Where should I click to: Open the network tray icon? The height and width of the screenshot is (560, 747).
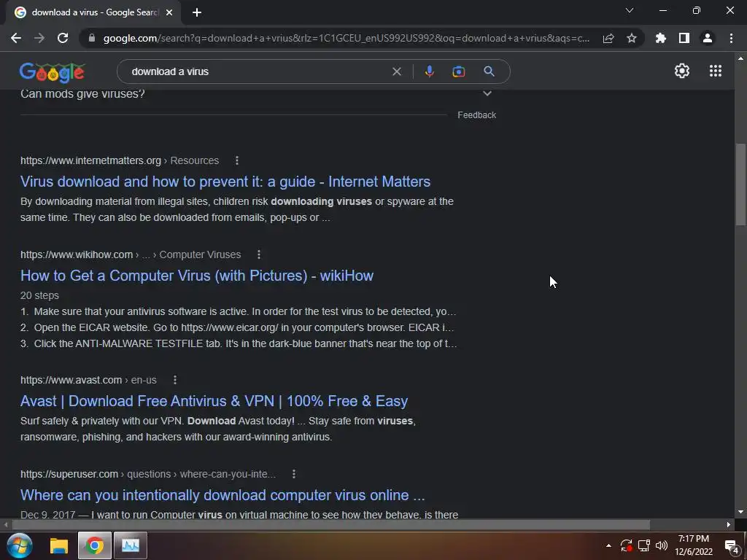644,545
